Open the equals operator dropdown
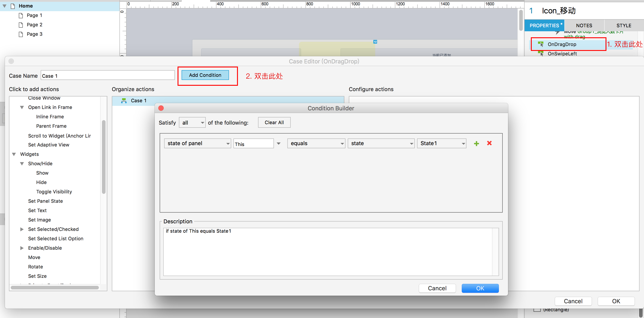Screen dimensions: 644x318 point(316,144)
